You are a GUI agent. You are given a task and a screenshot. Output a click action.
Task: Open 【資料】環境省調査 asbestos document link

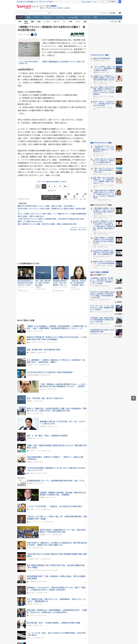coord(63,62)
